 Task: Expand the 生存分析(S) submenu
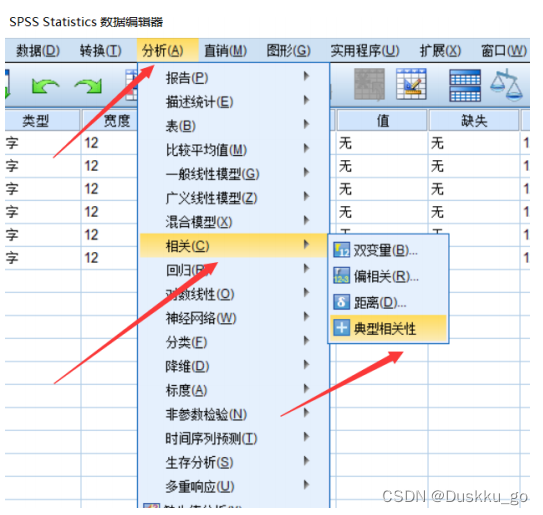pyautogui.click(x=234, y=462)
